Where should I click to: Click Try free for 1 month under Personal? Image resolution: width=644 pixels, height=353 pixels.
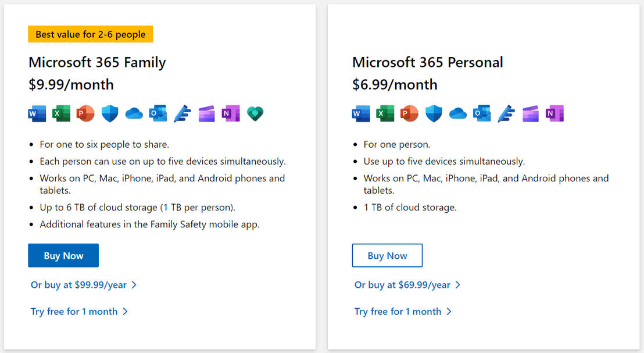(398, 311)
